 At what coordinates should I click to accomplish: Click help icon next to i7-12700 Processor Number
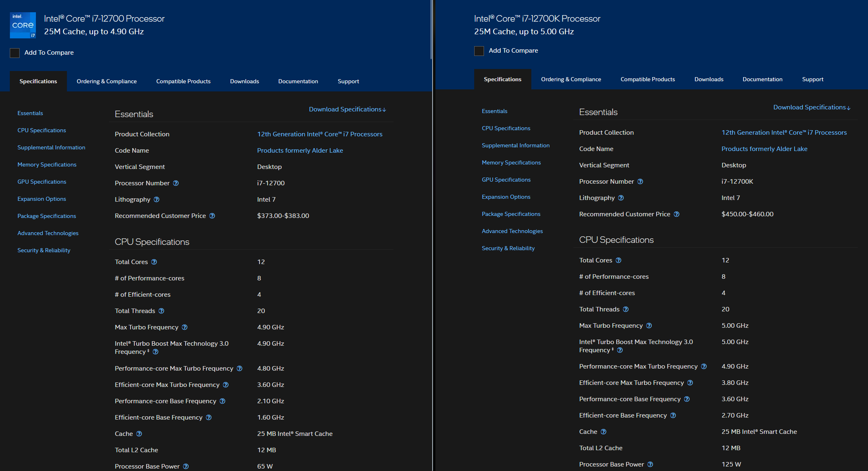coord(176,183)
